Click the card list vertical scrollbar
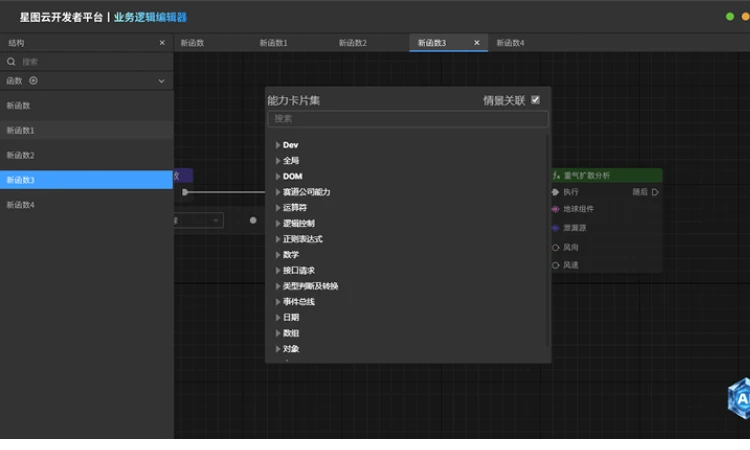This screenshot has width=750, height=450. (x=547, y=241)
